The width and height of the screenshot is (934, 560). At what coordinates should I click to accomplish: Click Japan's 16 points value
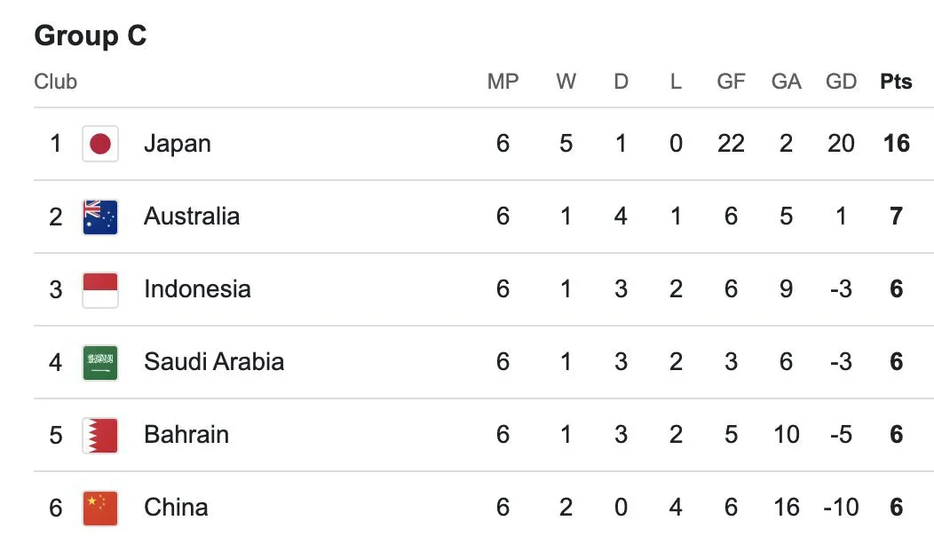pos(896,144)
